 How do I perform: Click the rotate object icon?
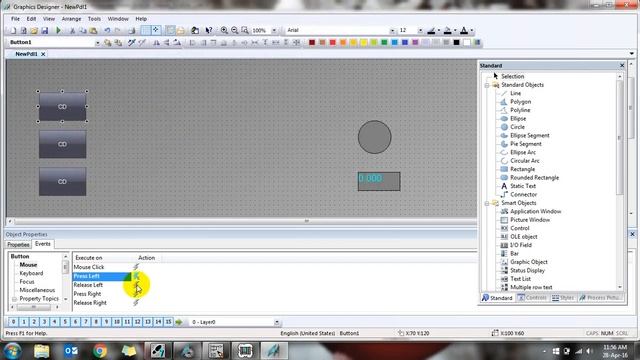coord(177,42)
